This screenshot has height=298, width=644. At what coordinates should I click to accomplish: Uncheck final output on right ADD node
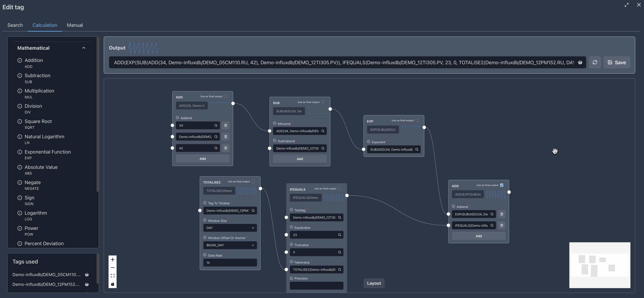(x=501, y=185)
